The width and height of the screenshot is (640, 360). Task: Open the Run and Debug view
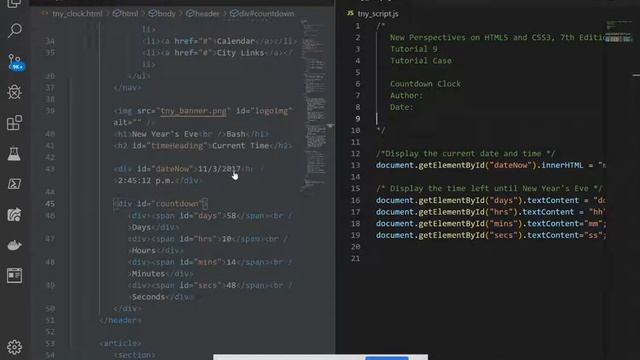click(14, 92)
